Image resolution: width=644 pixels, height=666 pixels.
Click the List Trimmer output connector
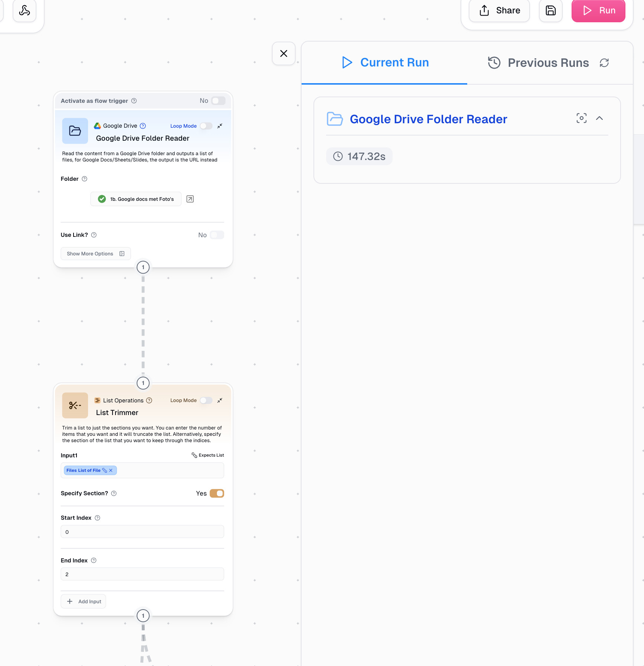click(143, 616)
